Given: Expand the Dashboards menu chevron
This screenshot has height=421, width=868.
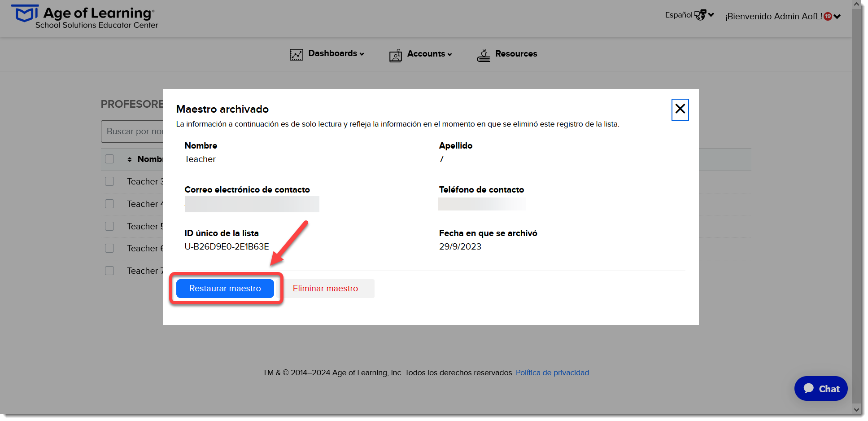Looking at the screenshot, I should click(362, 54).
